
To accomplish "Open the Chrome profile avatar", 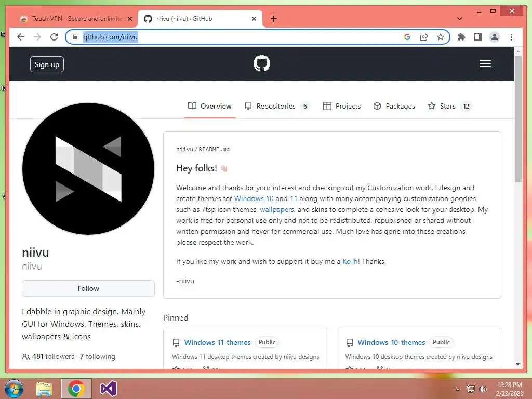I will [x=495, y=37].
